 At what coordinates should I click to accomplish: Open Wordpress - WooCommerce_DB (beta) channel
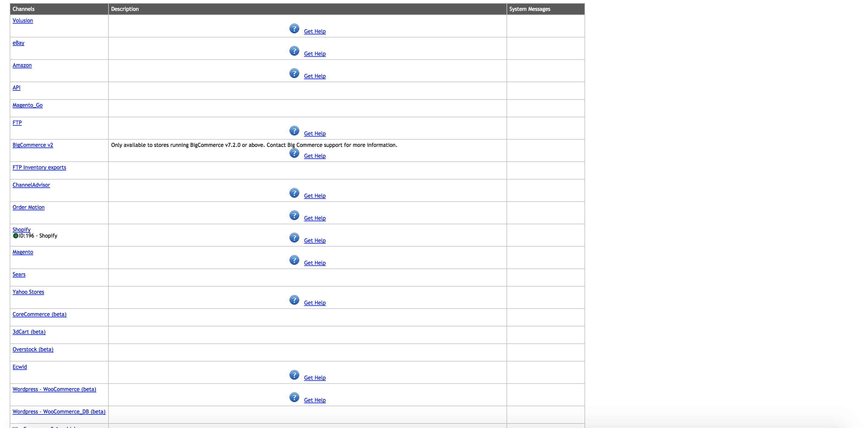click(59, 412)
